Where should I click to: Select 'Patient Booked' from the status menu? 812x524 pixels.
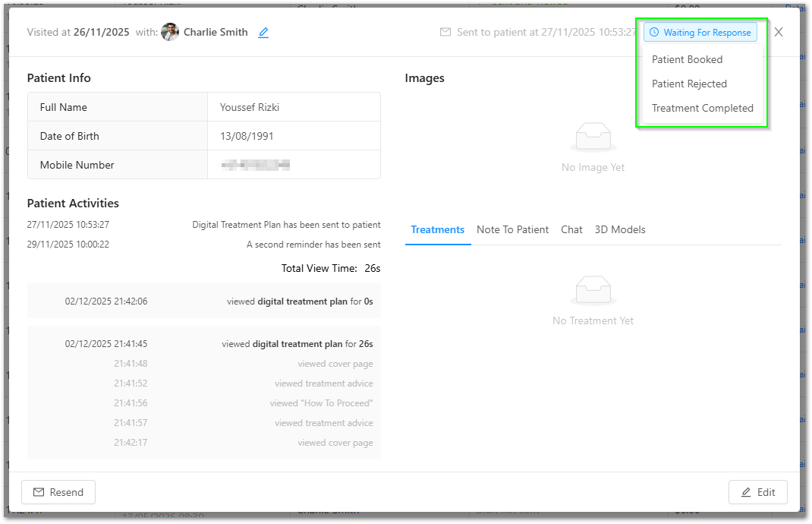click(687, 59)
